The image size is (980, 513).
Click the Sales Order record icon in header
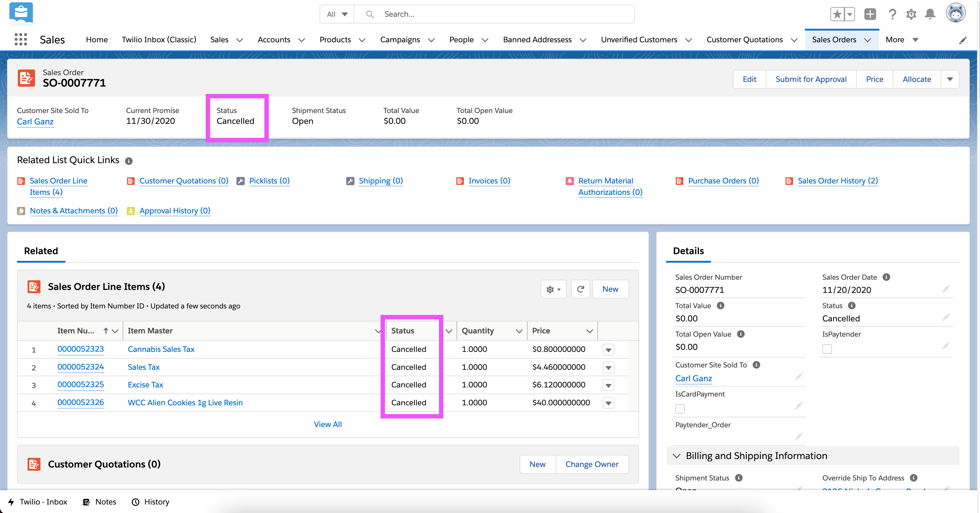click(26, 78)
